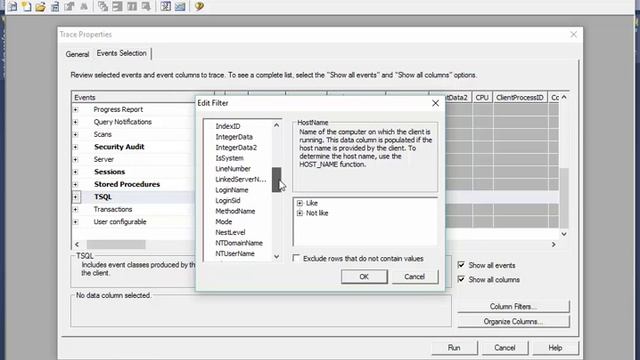Click the yellow Help question mark icon
Image resolution: width=640 pixels, height=360 pixels.
tap(199, 6)
